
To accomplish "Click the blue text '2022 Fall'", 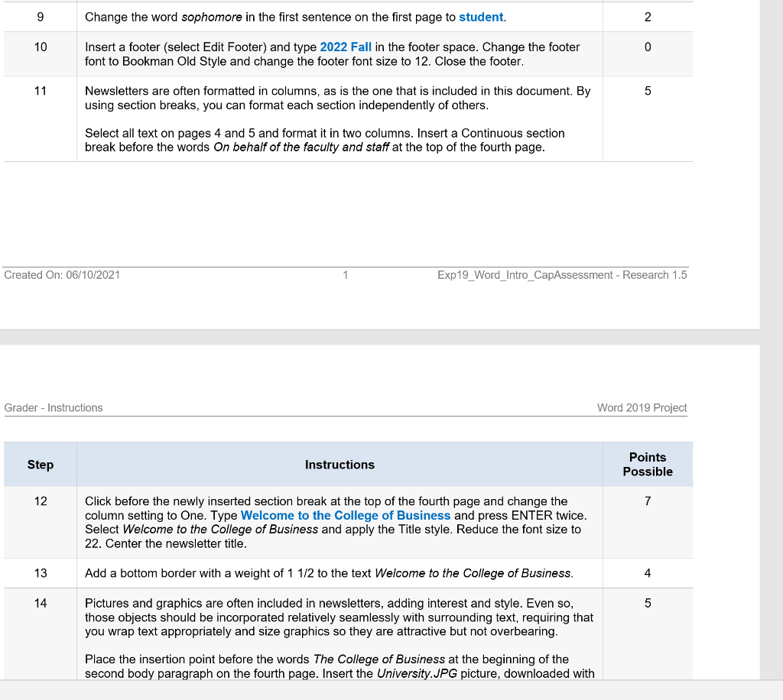I will [346, 47].
